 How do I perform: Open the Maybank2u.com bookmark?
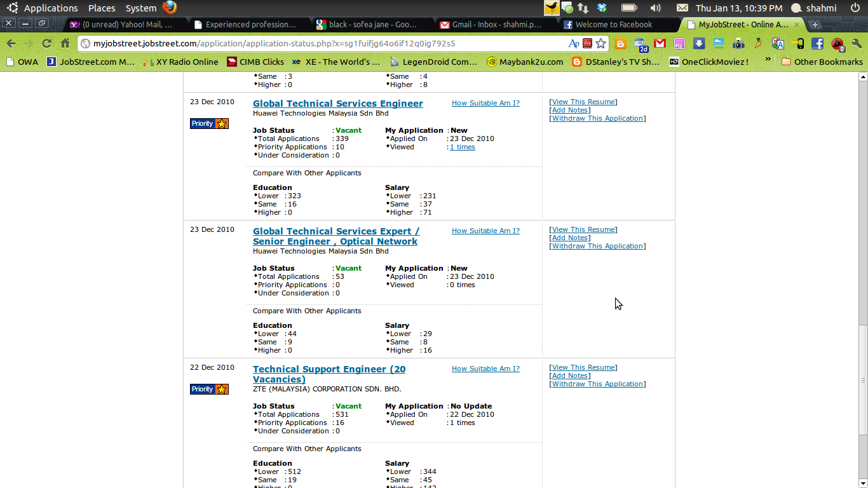tap(525, 62)
